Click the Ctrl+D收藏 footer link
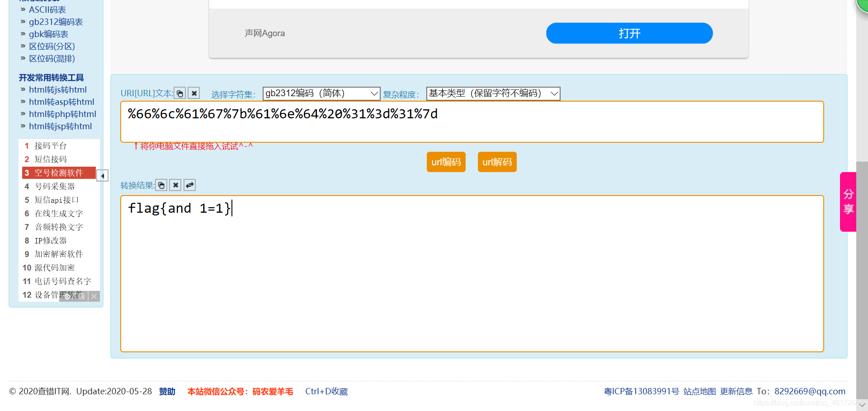The image size is (868, 411). [x=326, y=392]
